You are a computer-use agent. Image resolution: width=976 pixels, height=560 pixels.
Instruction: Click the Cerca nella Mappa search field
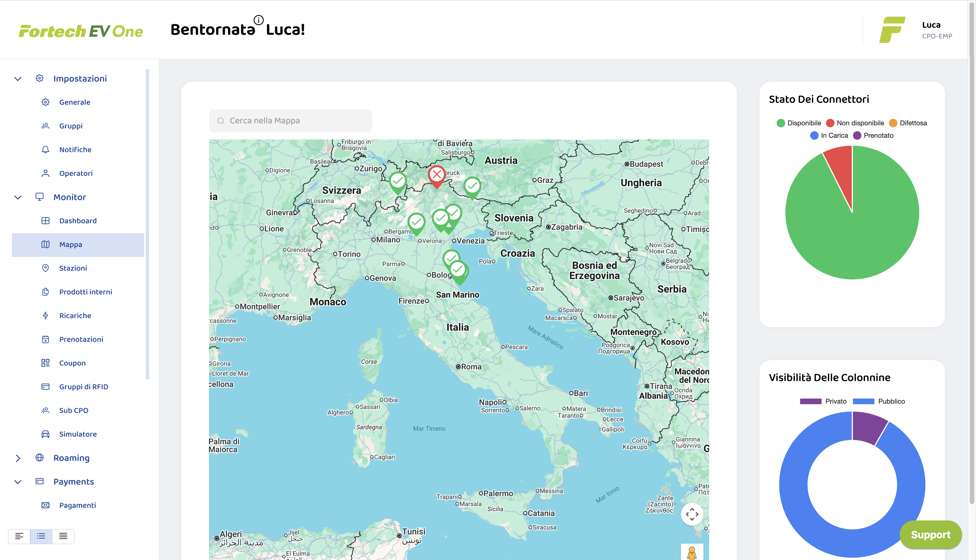tap(290, 121)
